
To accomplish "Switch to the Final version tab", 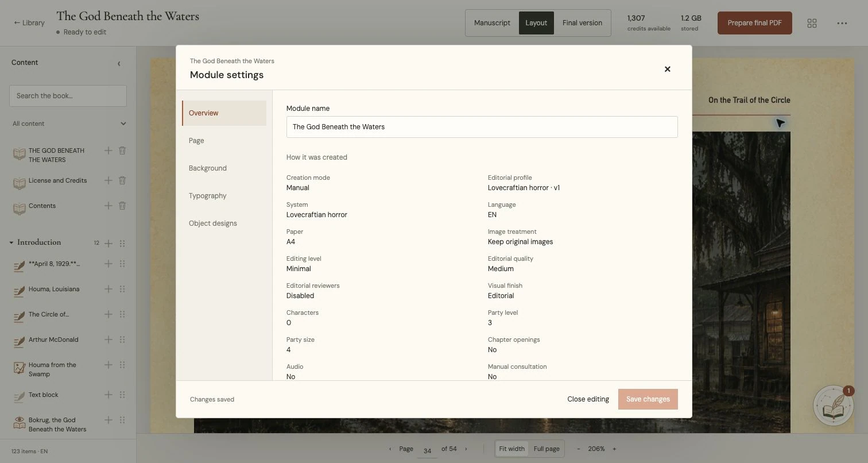I will click(582, 23).
